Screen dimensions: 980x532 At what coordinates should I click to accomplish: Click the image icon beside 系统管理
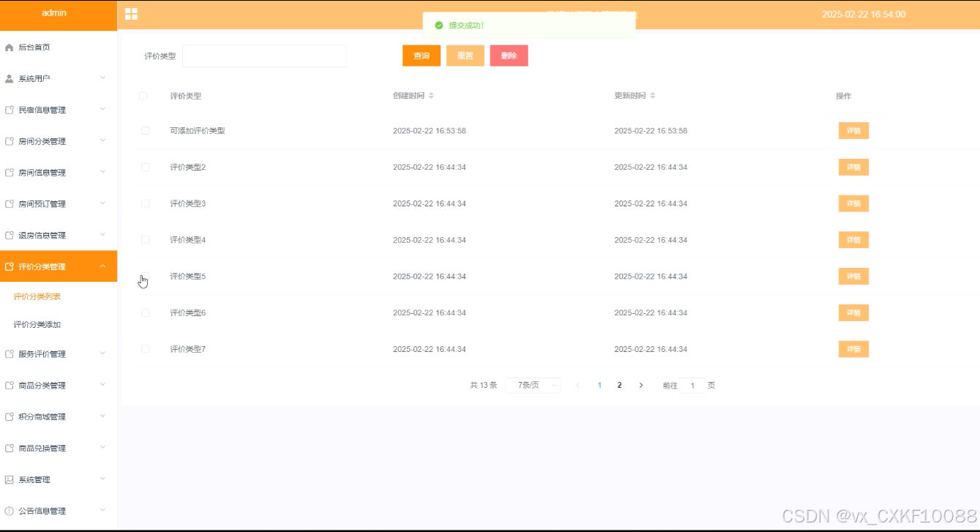tap(9, 480)
